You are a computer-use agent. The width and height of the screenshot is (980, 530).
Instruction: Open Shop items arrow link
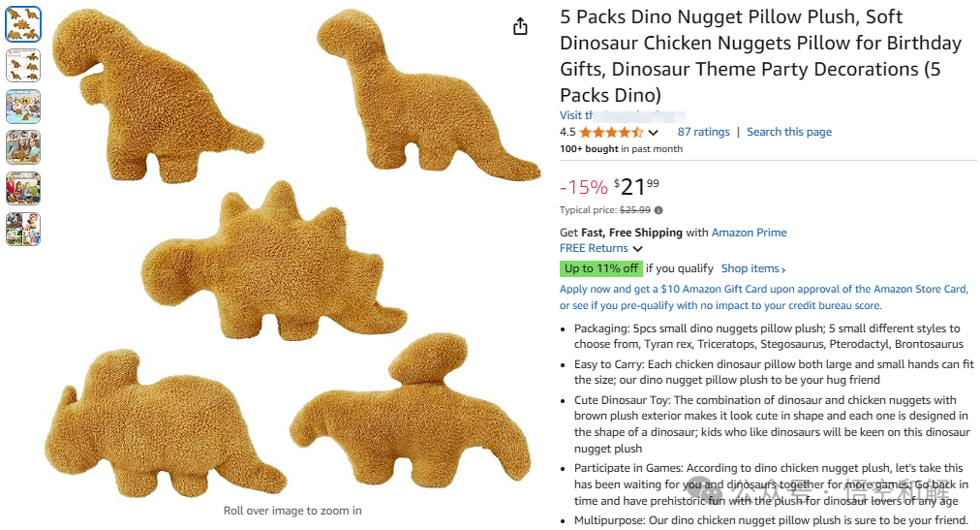(753, 268)
